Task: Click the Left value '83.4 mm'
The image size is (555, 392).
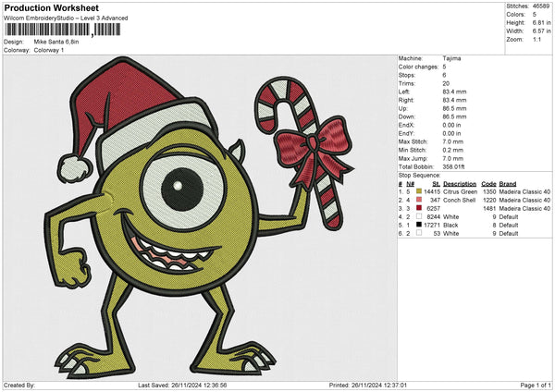Action: [x=454, y=92]
